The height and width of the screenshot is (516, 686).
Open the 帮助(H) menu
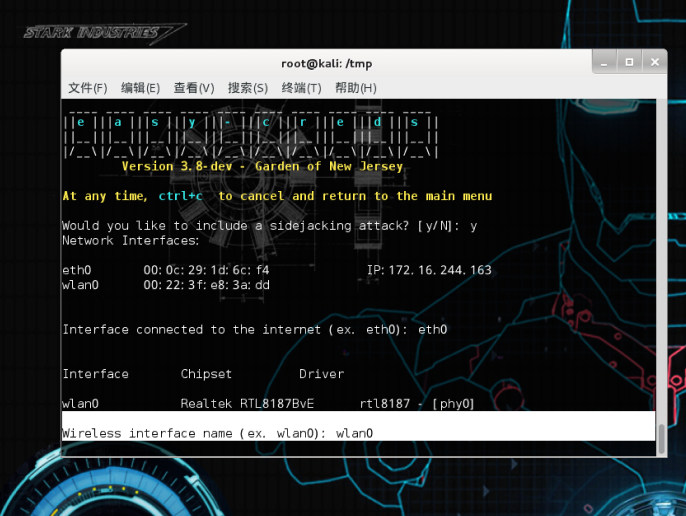click(x=356, y=88)
